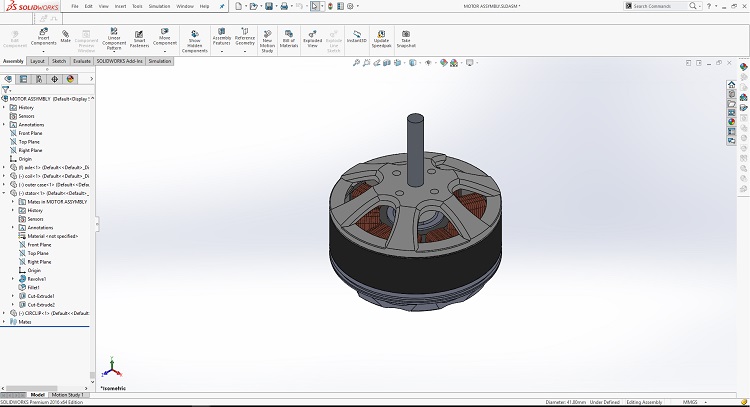Click the view orientation triad
Image resolution: width=750 pixels, height=407 pixels.
[111, 367]
